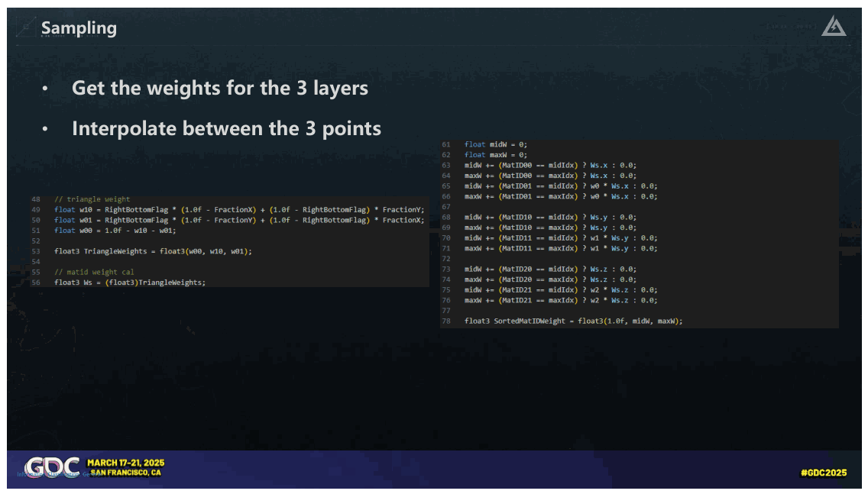Click the maxW line comparing MatID00 to maxIdx
The image size is (868, 494).
(550, 176)
